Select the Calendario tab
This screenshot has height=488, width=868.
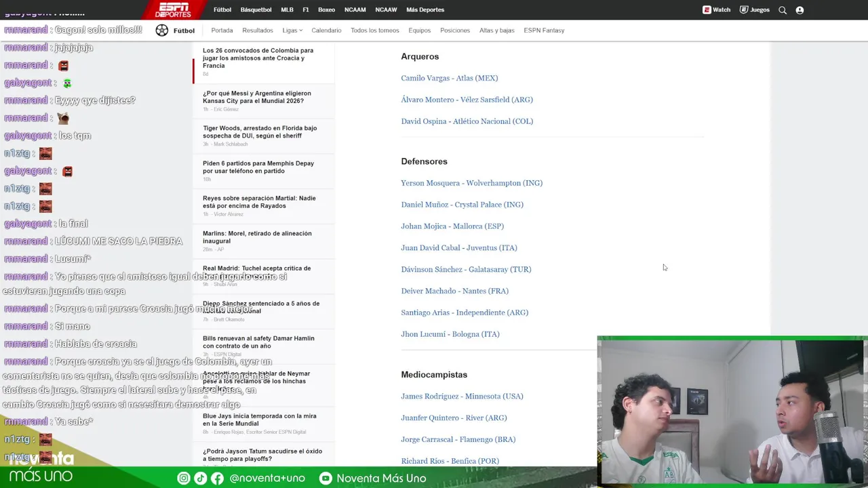[x=326, y=30]
